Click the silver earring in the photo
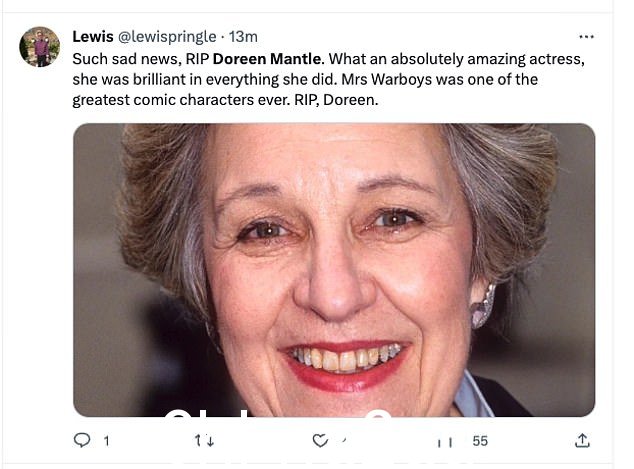634x469 pixels. coord(483,306)
